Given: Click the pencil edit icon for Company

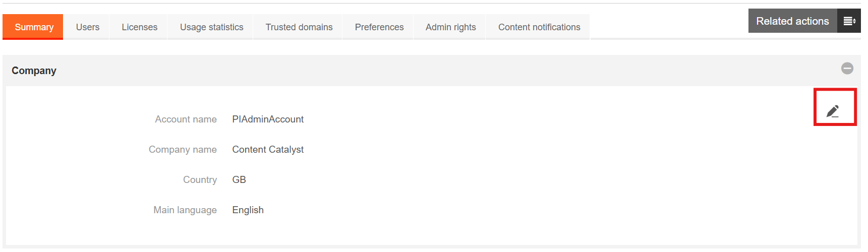Looking at the screenshot, I should click(x=833, y=111).
